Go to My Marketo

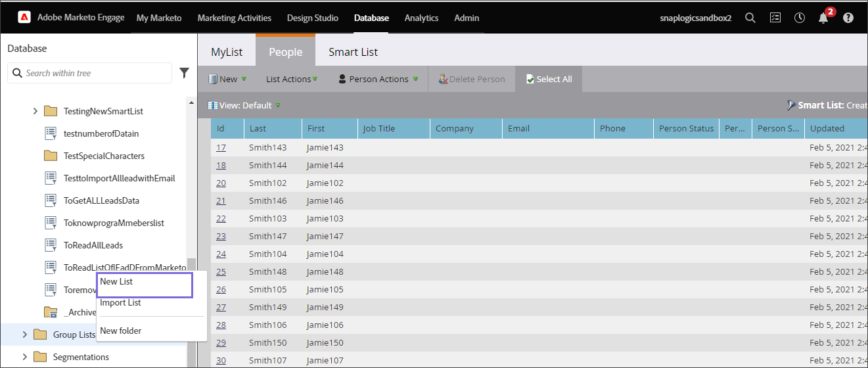[159, 18]
